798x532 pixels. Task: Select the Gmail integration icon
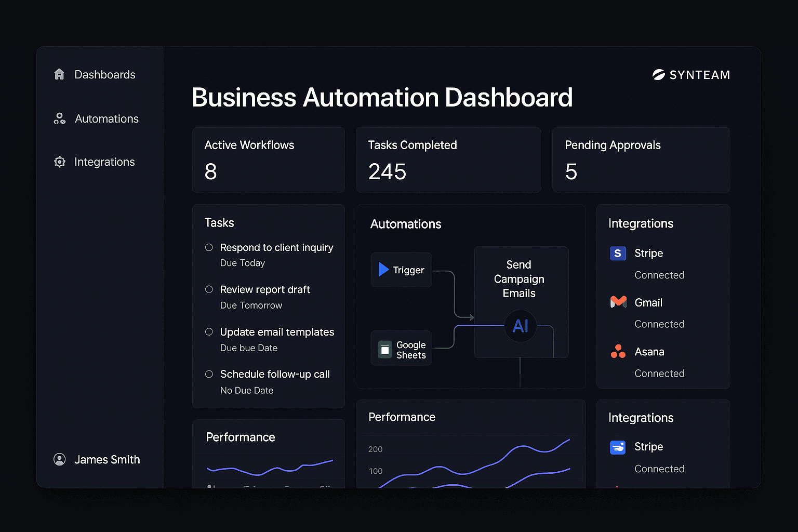pos(618,302)
